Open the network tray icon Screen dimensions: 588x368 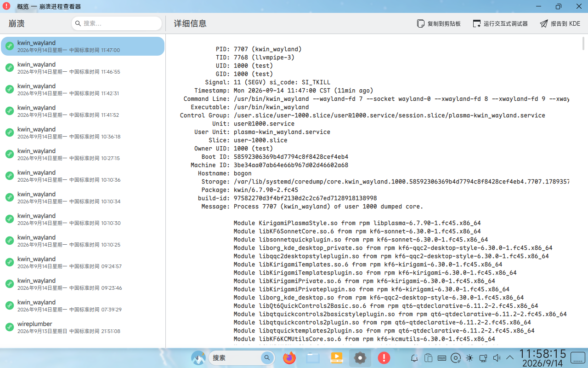(x=483, y=358)
